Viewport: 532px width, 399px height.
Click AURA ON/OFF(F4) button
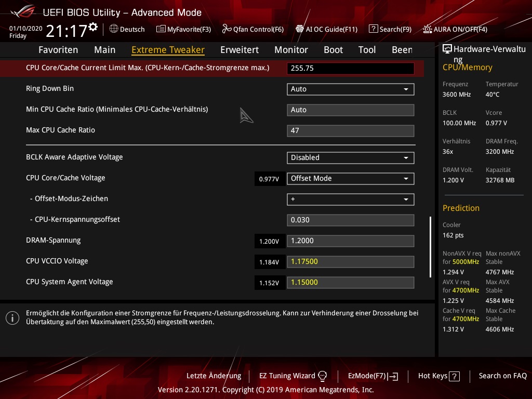pos(455,29)
